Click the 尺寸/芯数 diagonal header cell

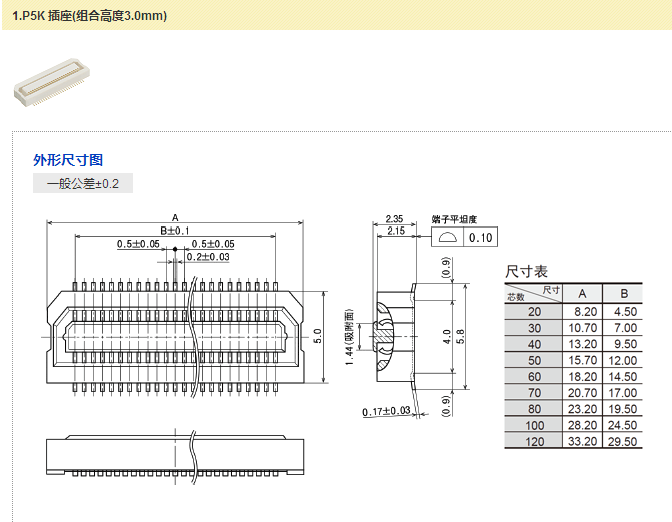534,293
